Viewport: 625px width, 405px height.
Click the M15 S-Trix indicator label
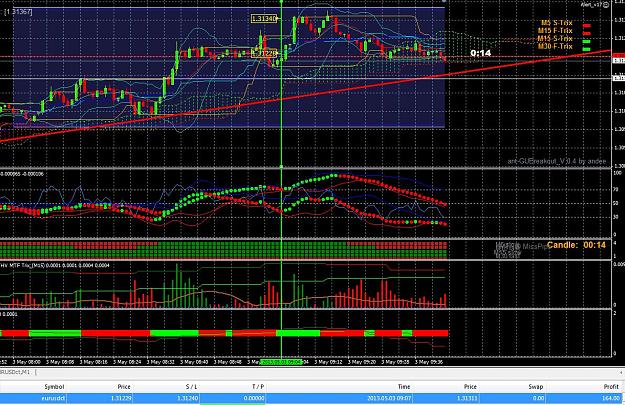(x=555, y=39)
